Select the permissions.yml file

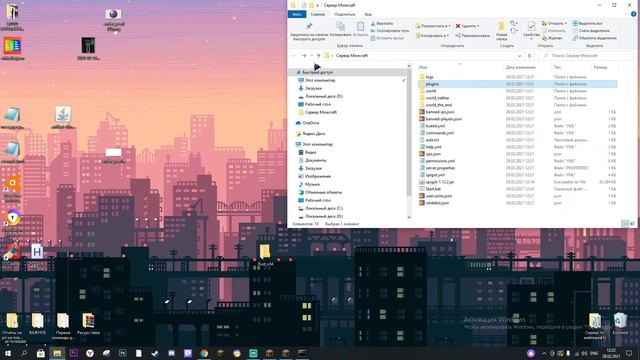[440, 161]
